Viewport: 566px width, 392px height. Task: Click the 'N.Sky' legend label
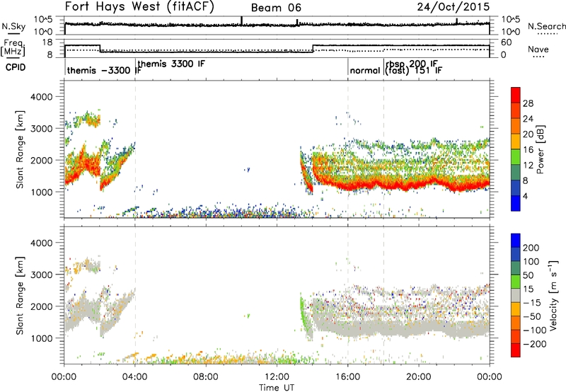(x=13, y=26)
